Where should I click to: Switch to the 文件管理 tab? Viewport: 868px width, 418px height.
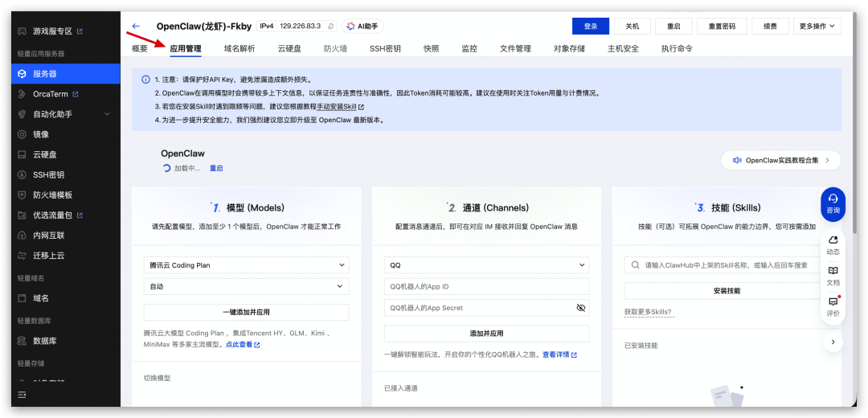[x=515, y=48]
